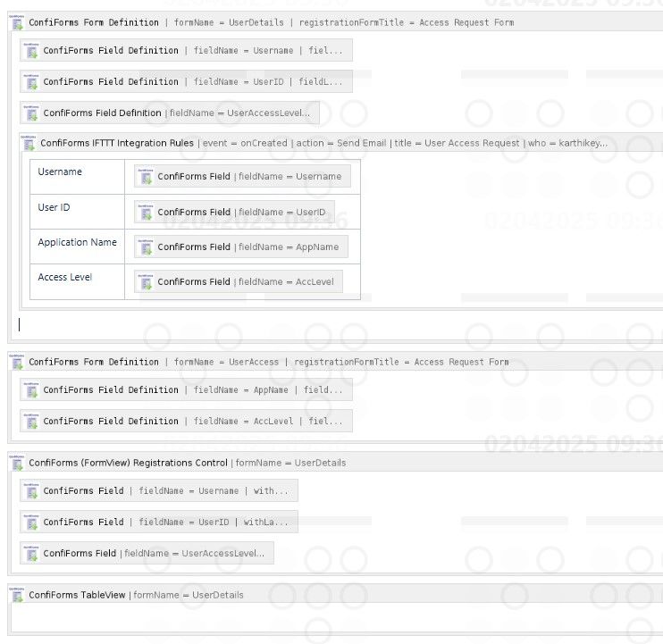Select the Form Definition header with formName UserDetails
Screen dimensions: 663x644
(335, 22)
